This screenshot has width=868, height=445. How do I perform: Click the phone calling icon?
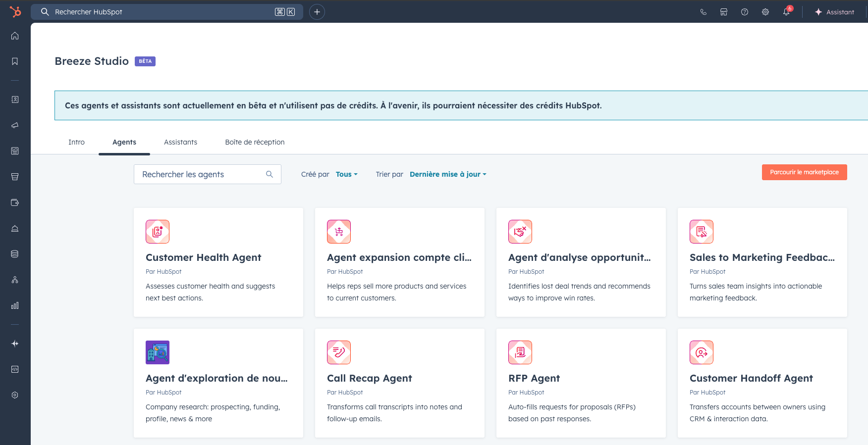click(x=703, y=12)
